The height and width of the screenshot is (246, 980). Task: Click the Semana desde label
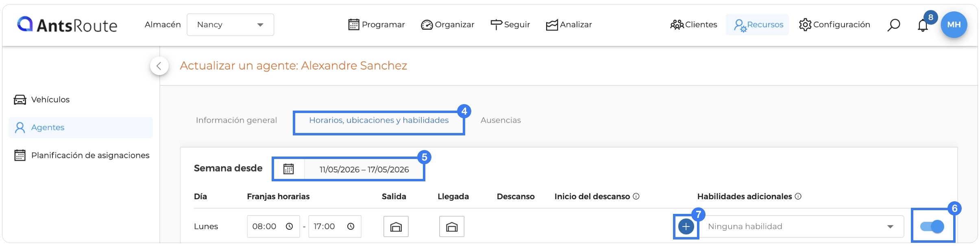228,168
